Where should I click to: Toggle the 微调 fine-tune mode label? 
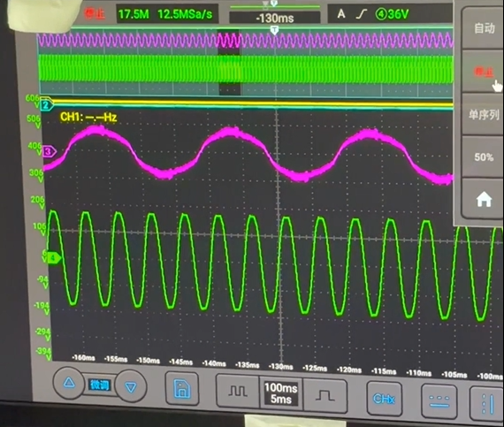click(100, 385)
